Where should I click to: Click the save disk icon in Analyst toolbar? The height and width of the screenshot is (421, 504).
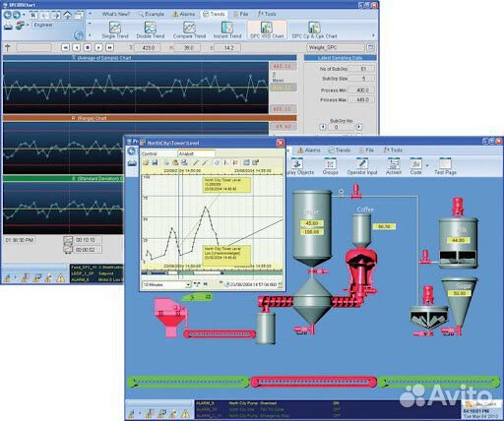click(x=155, y=162)
